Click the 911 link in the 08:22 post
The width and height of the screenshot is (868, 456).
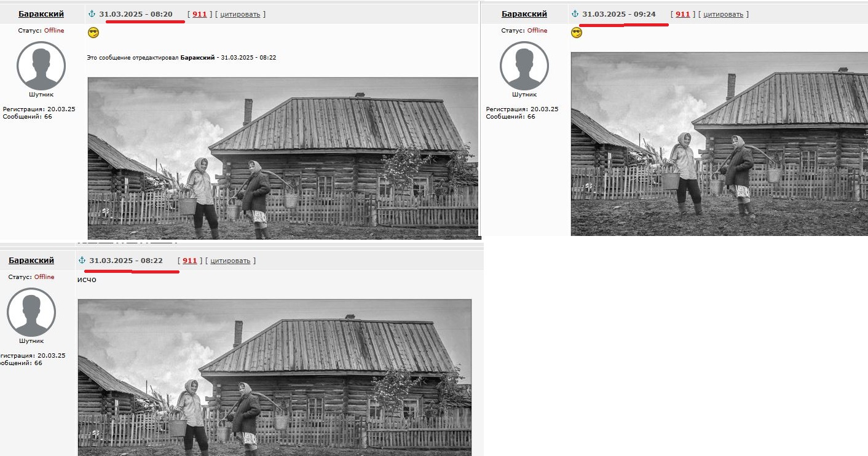pyautogui.click(x=189, y=261)
